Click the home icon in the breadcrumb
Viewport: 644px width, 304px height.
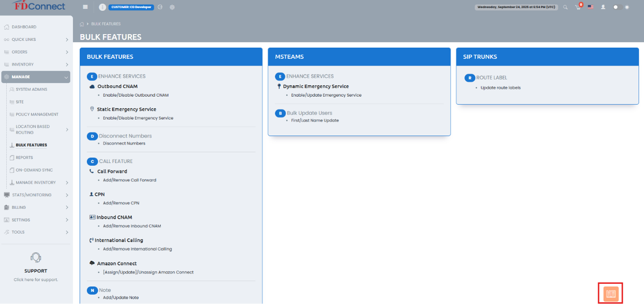(x=82, y=24)
